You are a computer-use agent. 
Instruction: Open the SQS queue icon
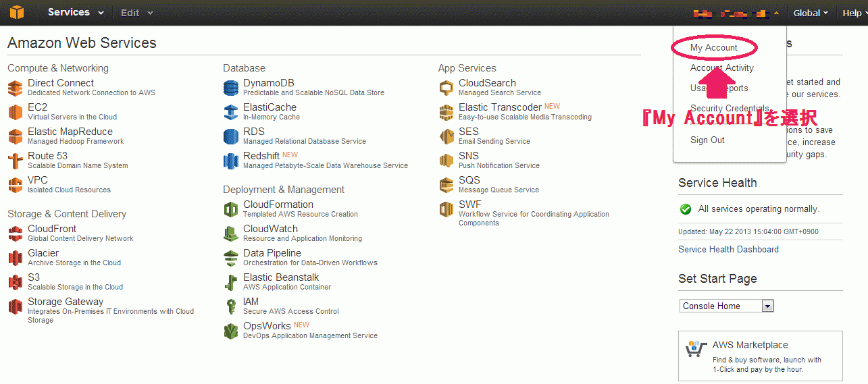click(x=446, y=185)
